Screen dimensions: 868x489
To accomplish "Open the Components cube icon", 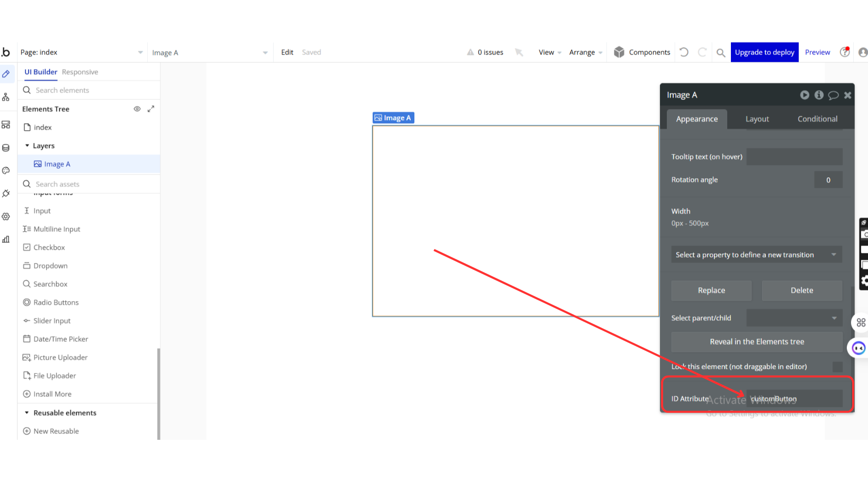I will click(619, 52).
